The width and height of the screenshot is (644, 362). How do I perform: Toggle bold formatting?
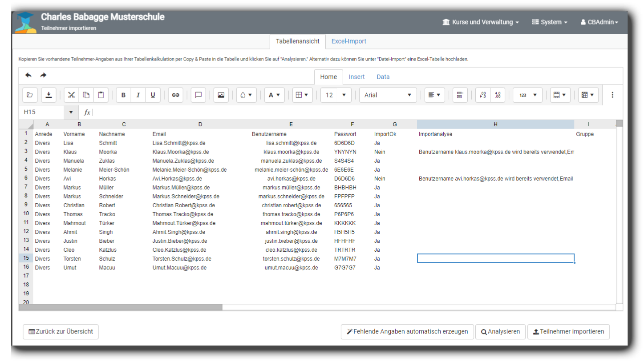coord(123,95)
